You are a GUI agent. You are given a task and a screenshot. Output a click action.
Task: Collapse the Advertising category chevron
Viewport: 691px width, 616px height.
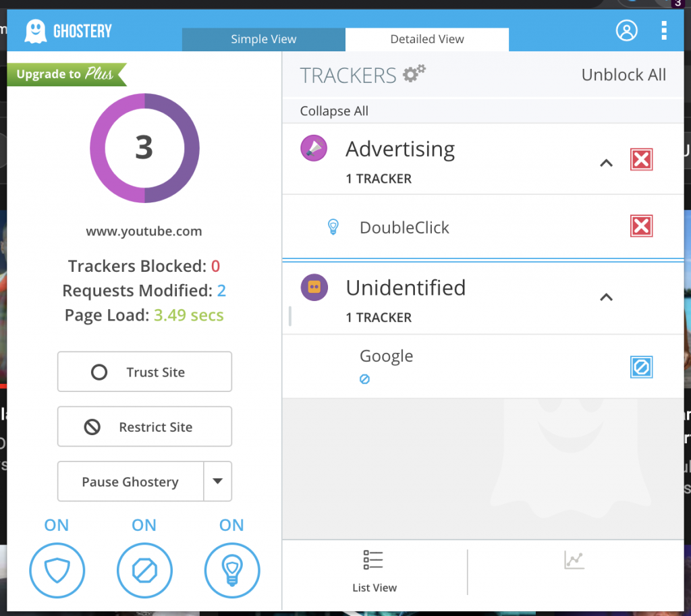click(x=607, y=163)
